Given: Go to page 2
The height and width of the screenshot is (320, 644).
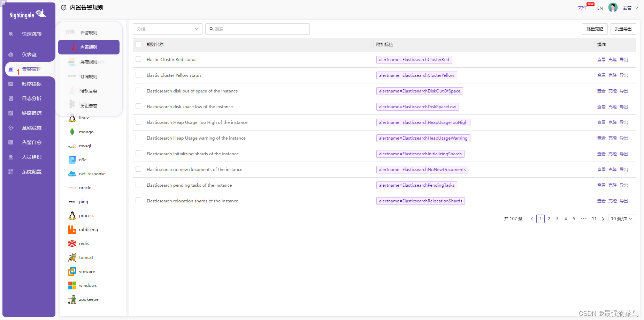Looking at the screenshot, I should click(549, 219).
